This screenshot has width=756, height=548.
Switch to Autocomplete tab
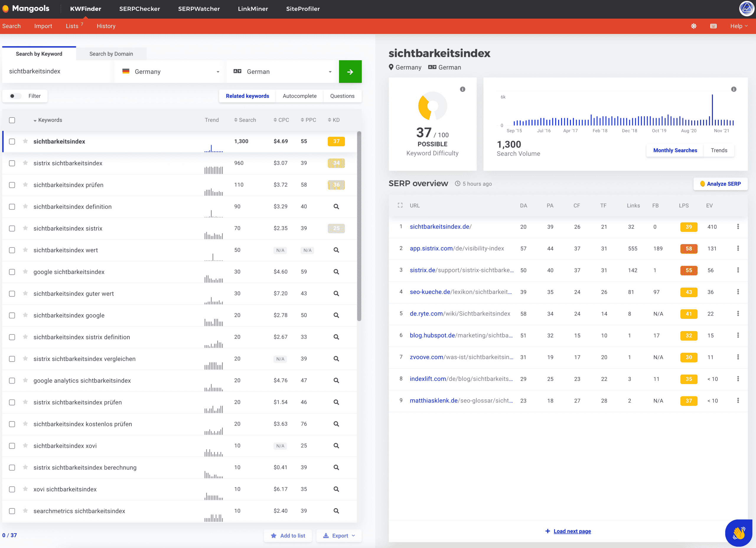tap(299, 96)
